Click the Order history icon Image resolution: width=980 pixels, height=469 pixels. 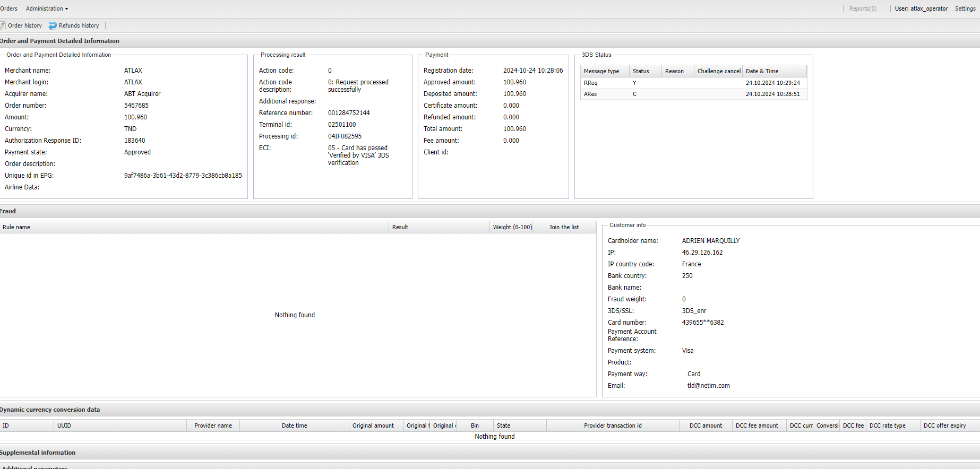tap(3, 25)
